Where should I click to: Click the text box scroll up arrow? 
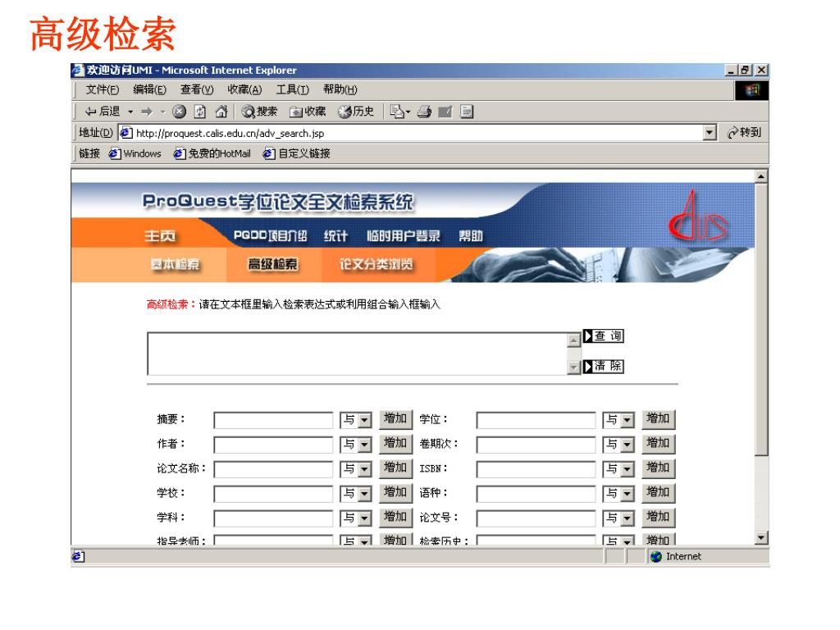click(573, 340)
